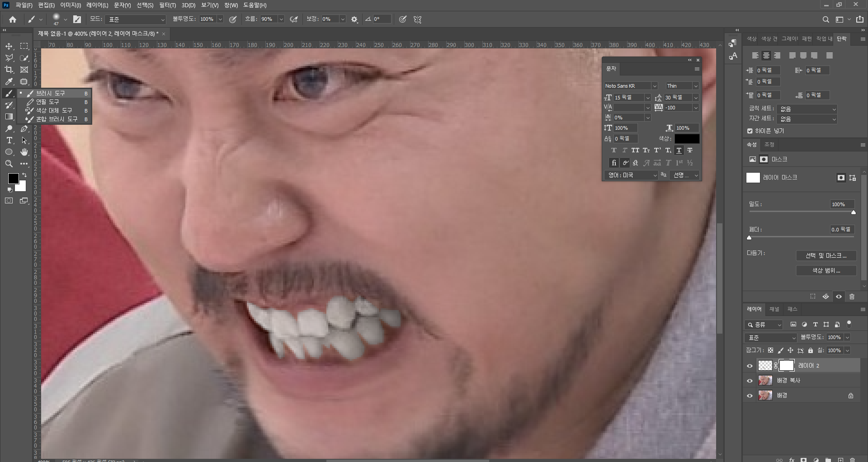868x462 pixels.
Task: Select the Horizontal Type tool
Action: 9,140
